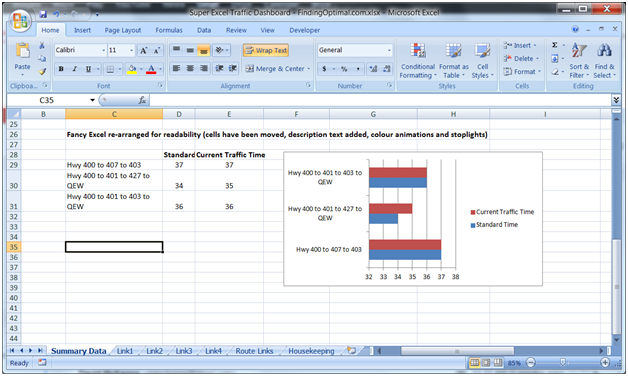Image resolution: width=628 pixels, height=376 pixels.
Task: Expand the General number format dropdown
Action: click(388, 50)
